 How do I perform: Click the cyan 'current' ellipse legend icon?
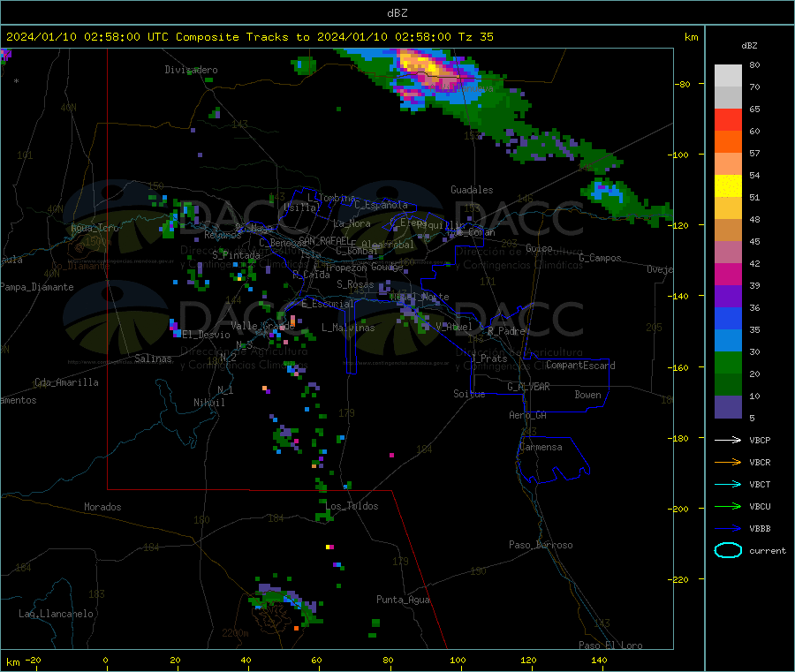tap(728, 550)
